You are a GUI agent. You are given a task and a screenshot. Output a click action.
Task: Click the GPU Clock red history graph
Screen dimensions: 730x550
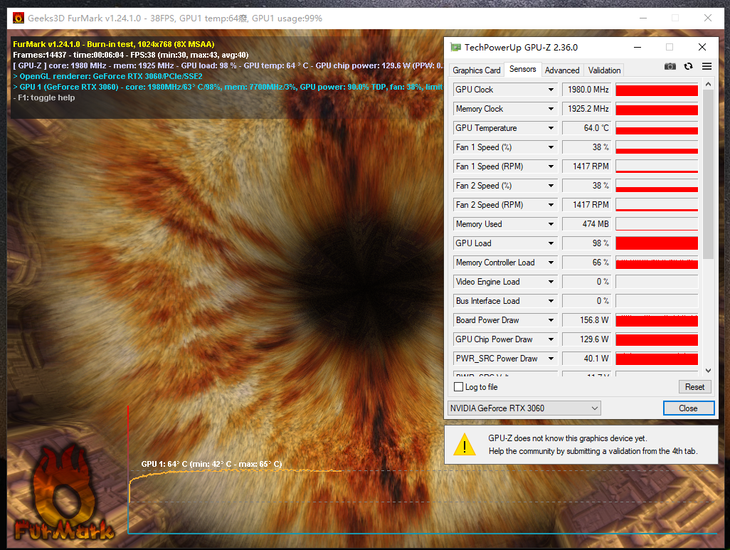tap(656, 89)
